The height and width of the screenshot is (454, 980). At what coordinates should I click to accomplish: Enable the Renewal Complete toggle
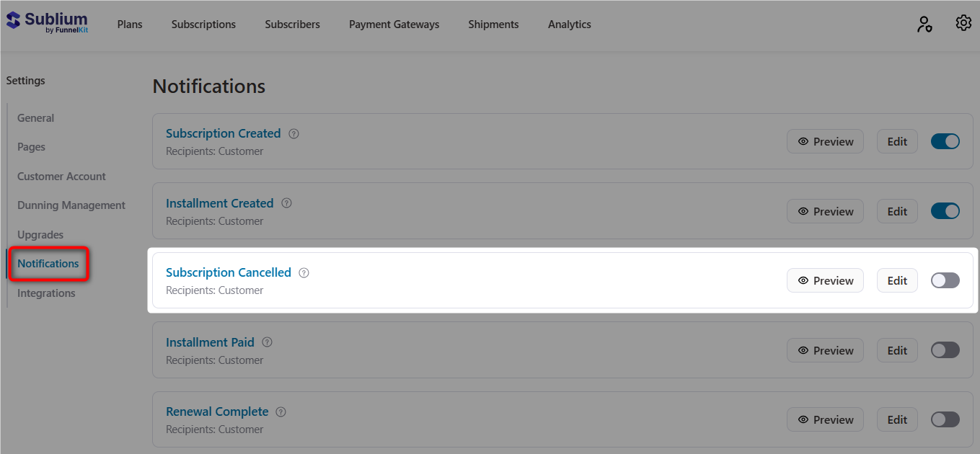coord(945,419)
